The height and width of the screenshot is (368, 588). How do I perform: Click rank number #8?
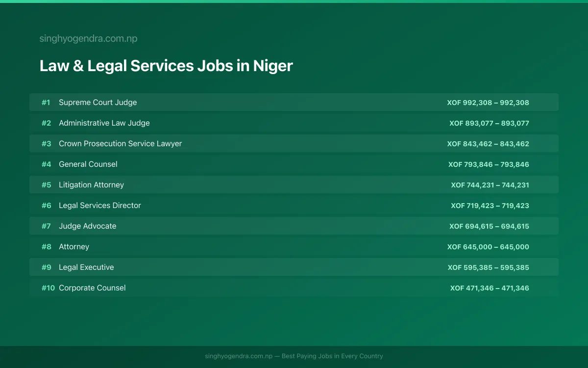coord(46,247)
